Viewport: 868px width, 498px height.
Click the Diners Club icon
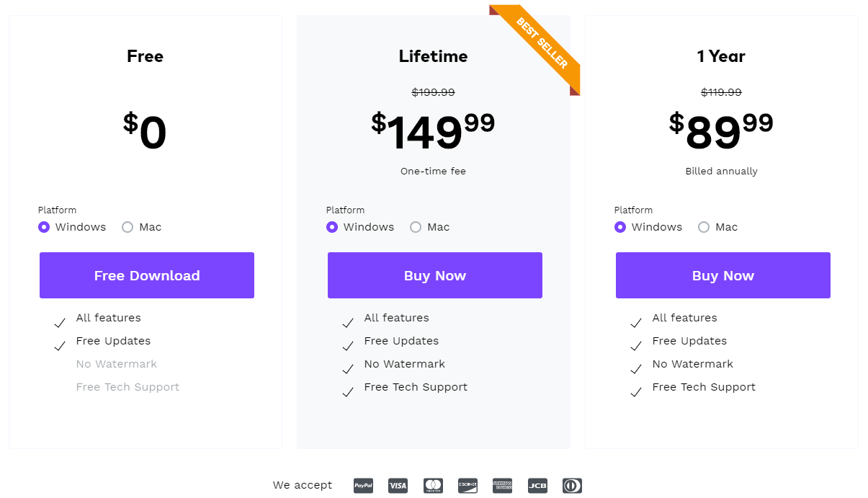(x=572, y=486)
